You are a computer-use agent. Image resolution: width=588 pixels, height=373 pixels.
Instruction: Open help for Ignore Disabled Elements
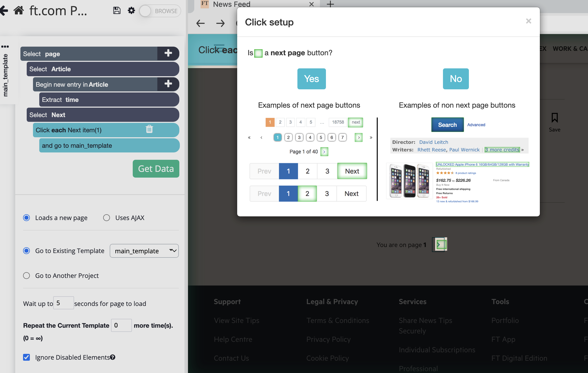[x=113, y=357]
